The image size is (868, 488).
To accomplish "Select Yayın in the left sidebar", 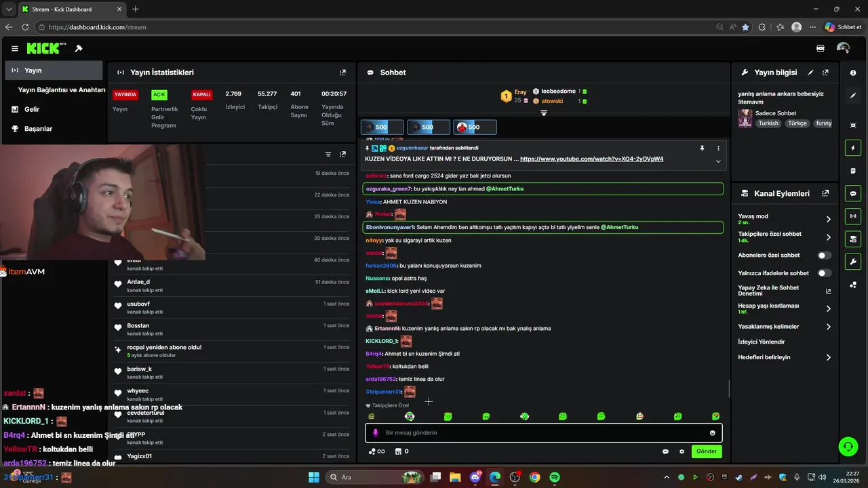I will 54,70.
